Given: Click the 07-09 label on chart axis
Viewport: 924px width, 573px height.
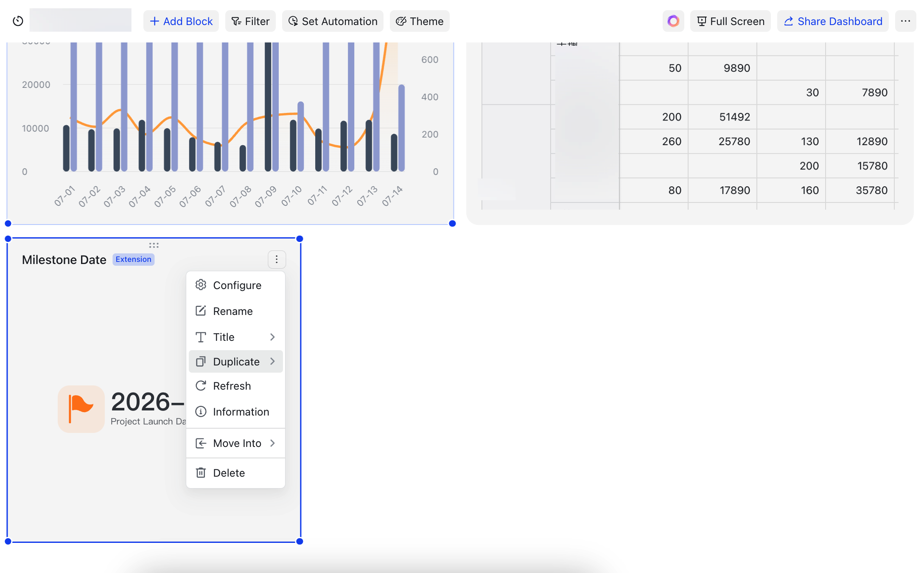Looking at the screenshot, I should tap(266, 197).
